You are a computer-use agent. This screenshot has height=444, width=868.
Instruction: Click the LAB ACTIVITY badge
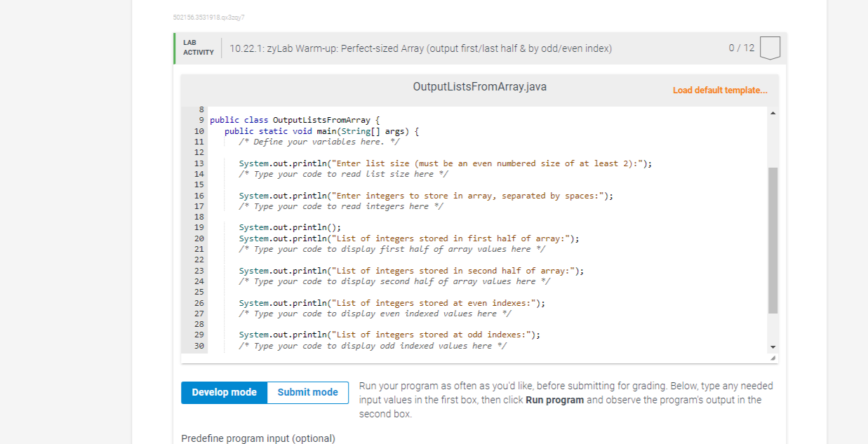[197, 48]
